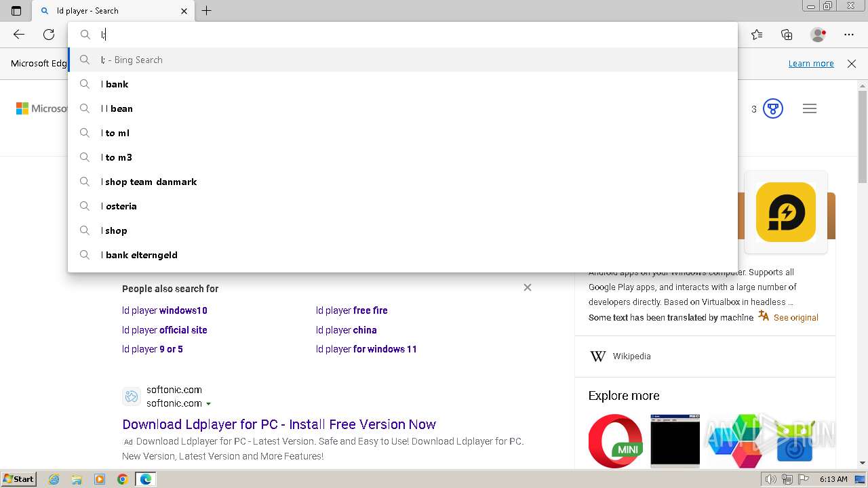Open the Bing hamburger menu

click(x=810, y=108)
